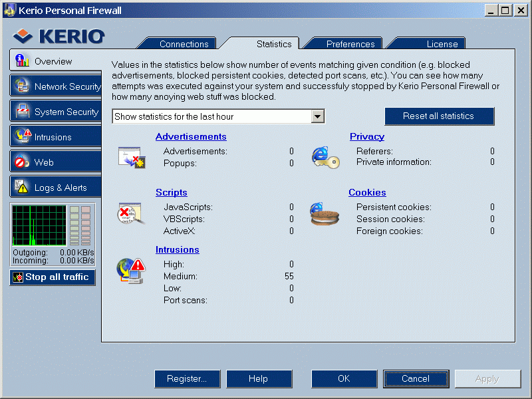Click the 'Popups:' label
Image resolution: width=532 pixels, height=399 pixels.
coord(180,164)
